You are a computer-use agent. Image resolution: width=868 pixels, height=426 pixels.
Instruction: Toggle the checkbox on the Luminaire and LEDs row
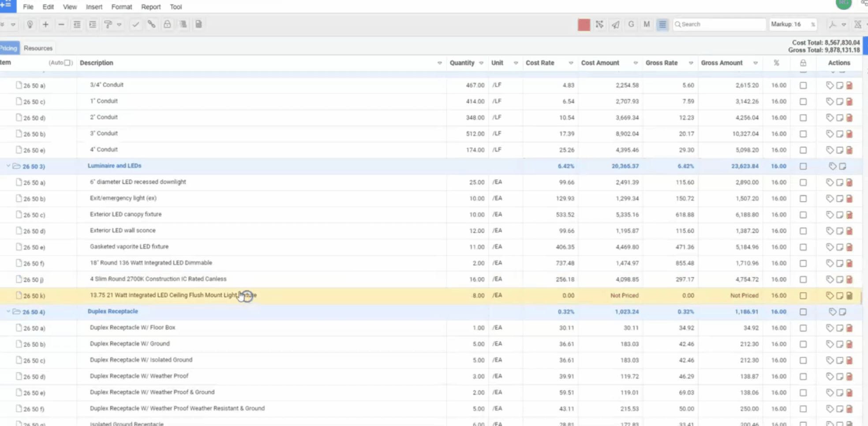tap(803, 166)
